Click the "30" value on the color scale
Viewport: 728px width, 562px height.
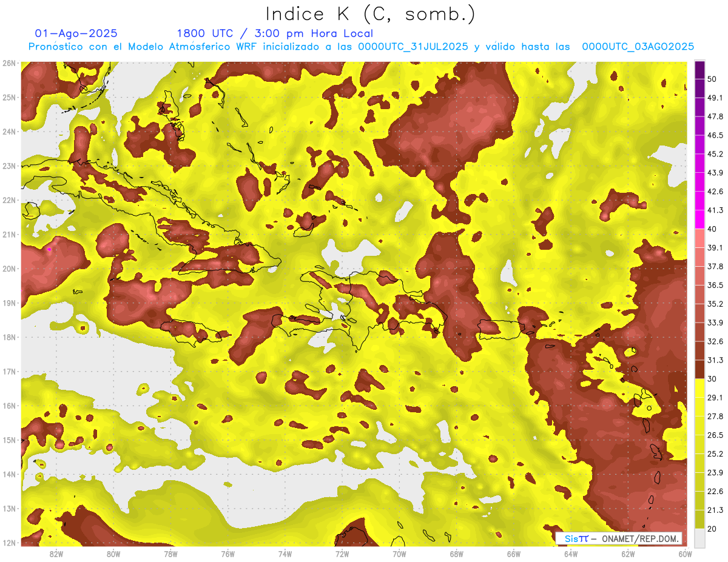[x=712, y=379]
